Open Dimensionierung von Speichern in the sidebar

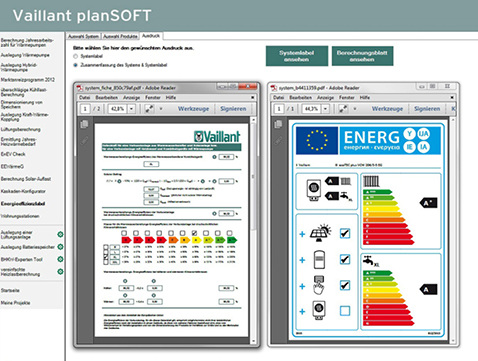pos(21,104)
